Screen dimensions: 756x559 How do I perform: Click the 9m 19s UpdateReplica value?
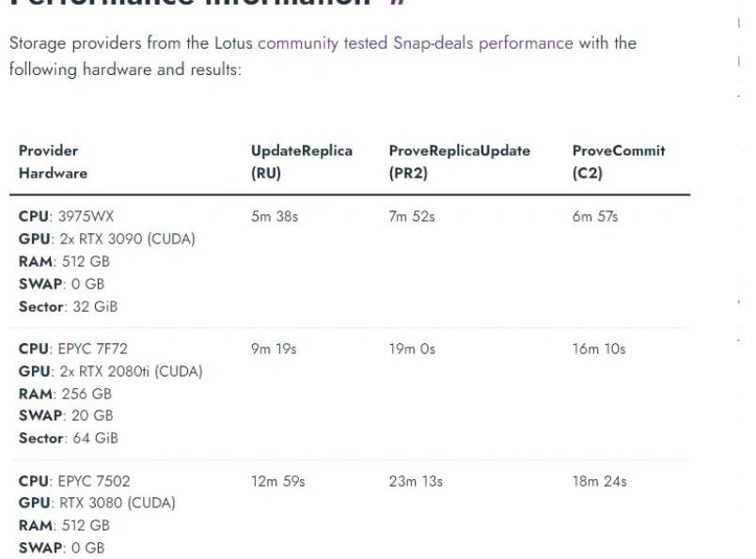[x=274, y=349]
